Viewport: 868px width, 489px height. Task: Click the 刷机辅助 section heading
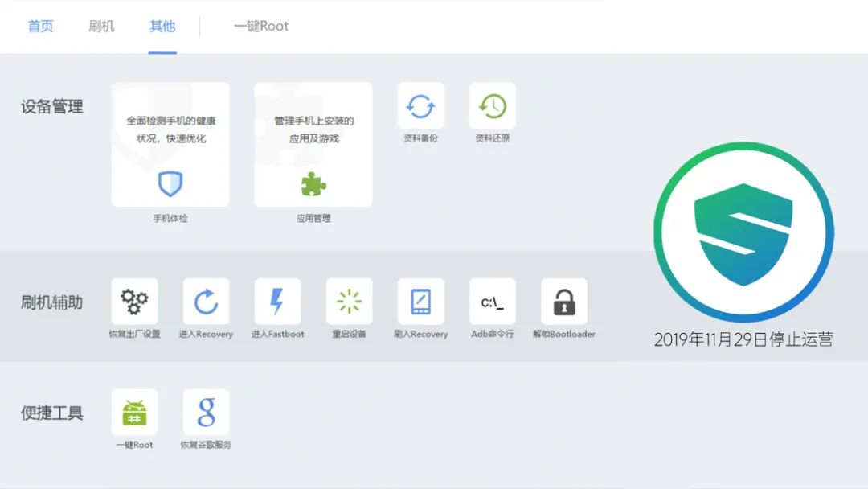(52, 302)
